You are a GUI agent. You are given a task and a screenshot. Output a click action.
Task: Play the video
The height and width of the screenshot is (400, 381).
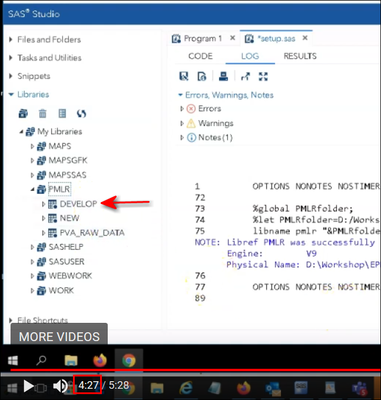[29, 386]
